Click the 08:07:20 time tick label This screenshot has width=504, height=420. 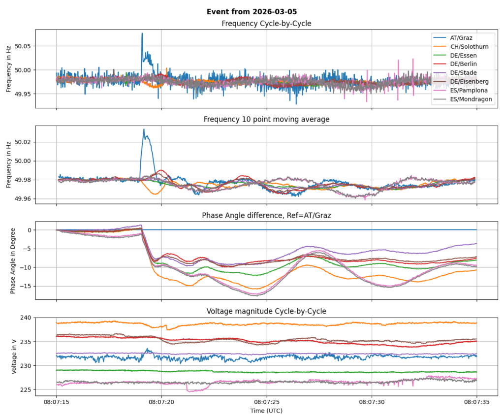click(x=161, y=402)
